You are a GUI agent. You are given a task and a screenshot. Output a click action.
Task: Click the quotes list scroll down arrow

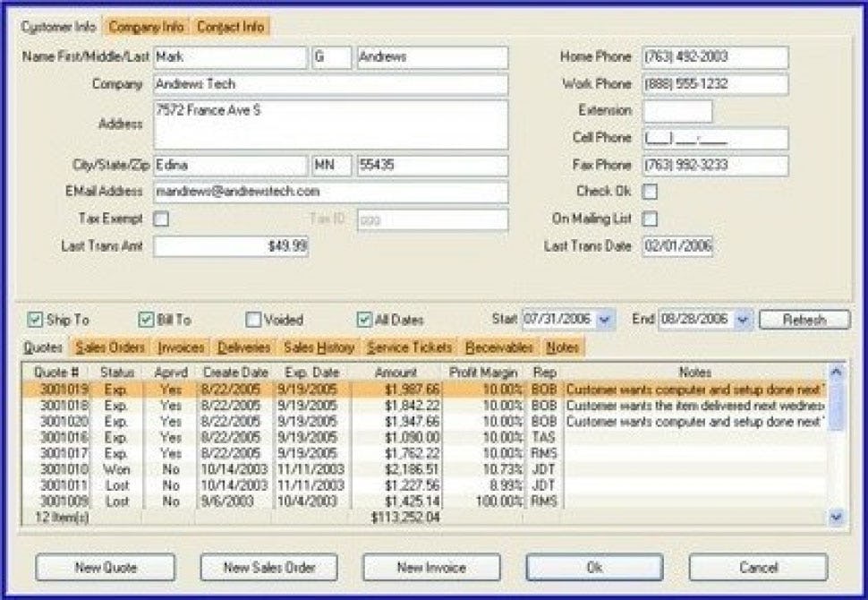click(837, 517)
